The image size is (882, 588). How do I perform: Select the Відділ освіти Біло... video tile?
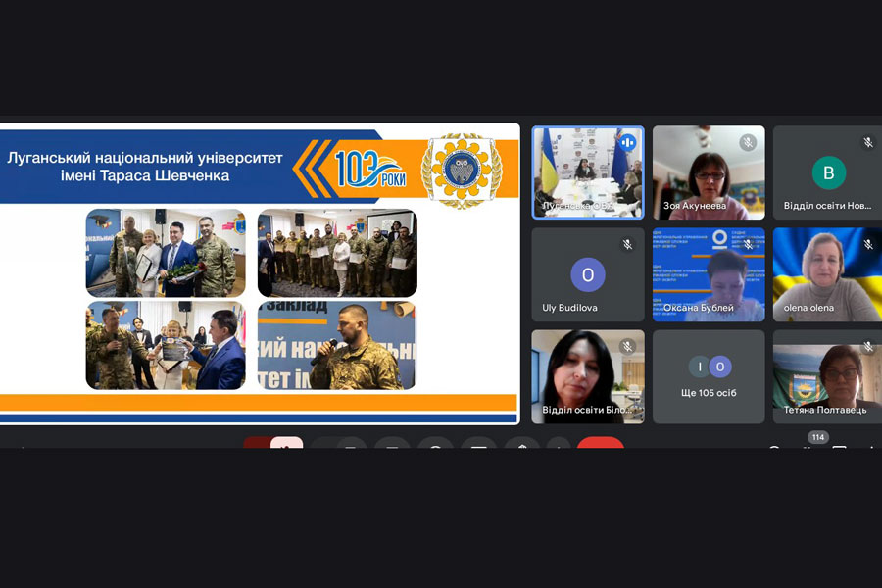point(588,376)
